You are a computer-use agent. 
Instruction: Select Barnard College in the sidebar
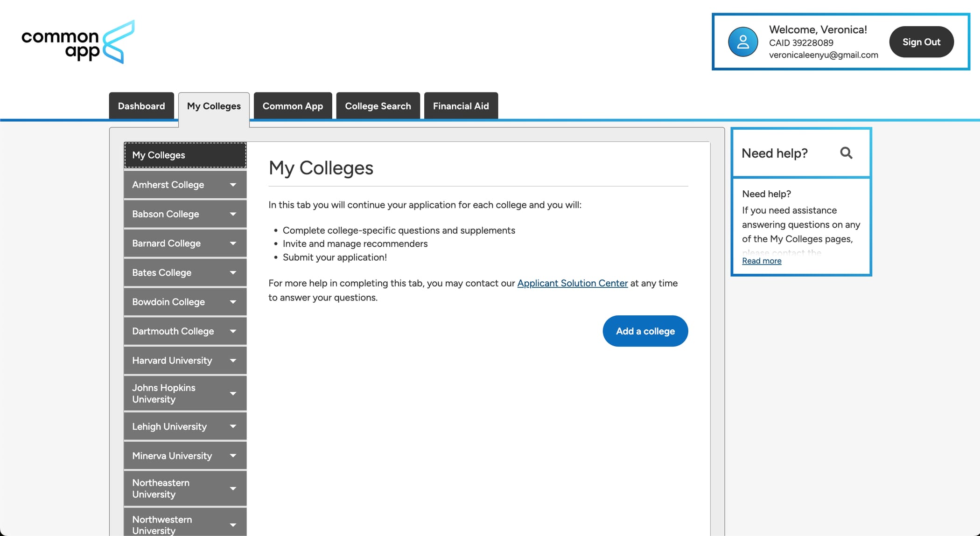pos(167,243)
